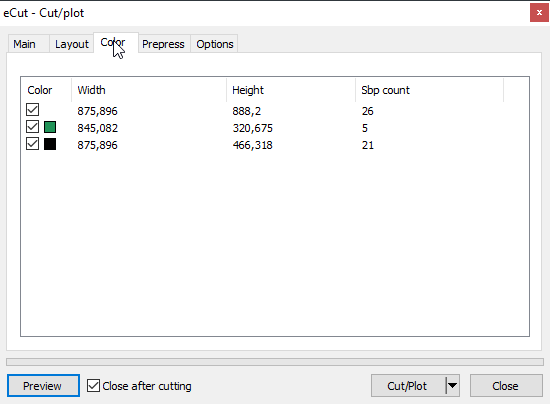Click the green color swatch
Screen dimensions: 550x404
pyautogui.click(x=50, y=127)
